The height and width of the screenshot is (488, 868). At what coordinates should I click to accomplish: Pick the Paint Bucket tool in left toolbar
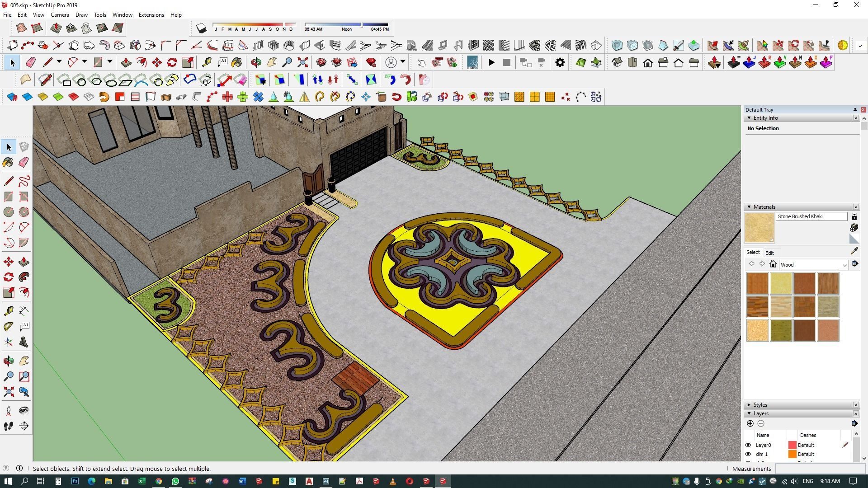[9, 162]
